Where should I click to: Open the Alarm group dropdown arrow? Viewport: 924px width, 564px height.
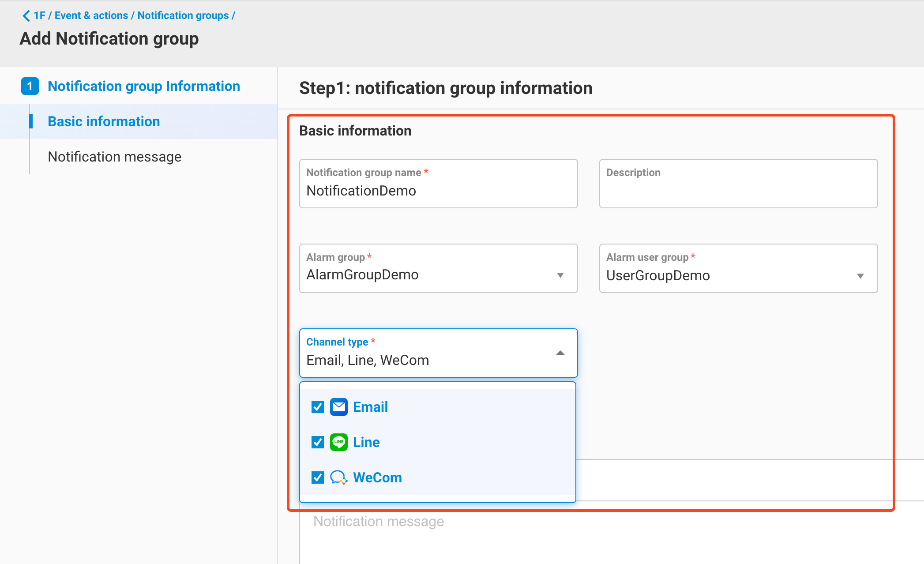click(560, 275)
